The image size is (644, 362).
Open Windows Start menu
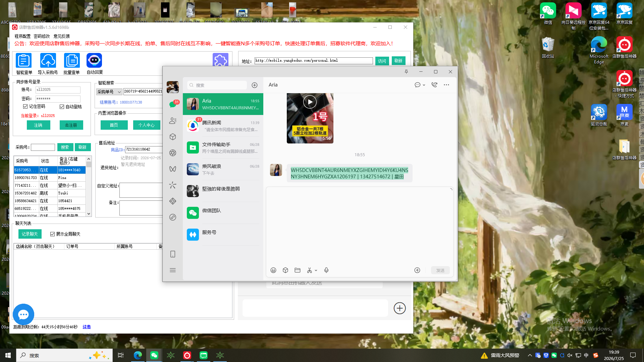(8, 355)
